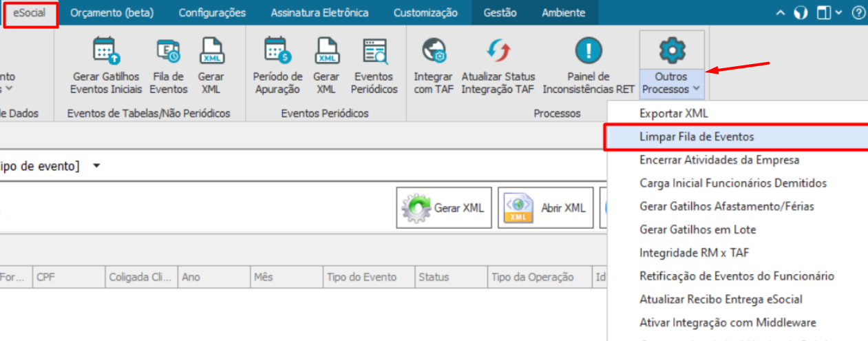Sort by the Mês column header
The width and height of the screenshot is (868, 341).
[x=287, y=277]
